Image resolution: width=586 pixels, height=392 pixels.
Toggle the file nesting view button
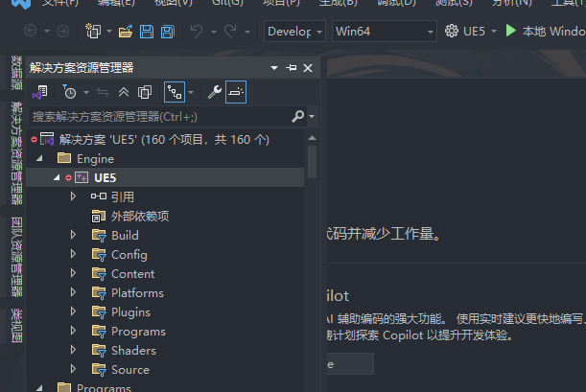coord(175,92)
